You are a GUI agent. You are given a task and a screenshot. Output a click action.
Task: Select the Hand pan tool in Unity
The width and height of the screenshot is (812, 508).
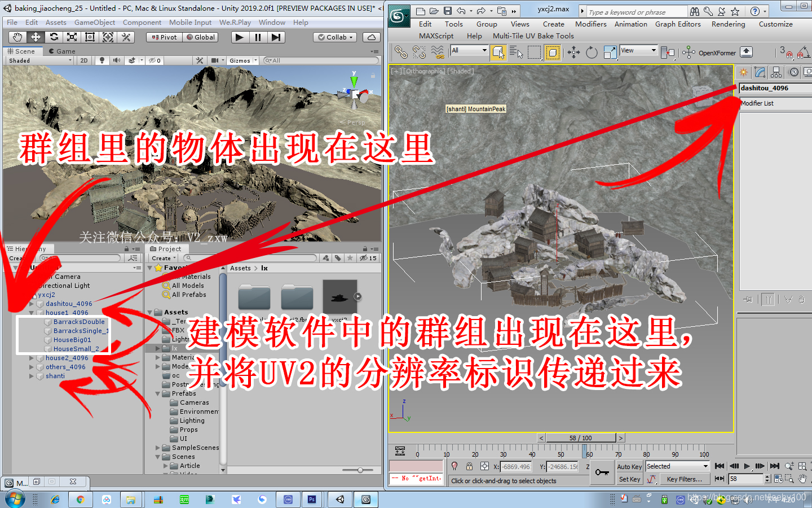[x=17, y=37]
